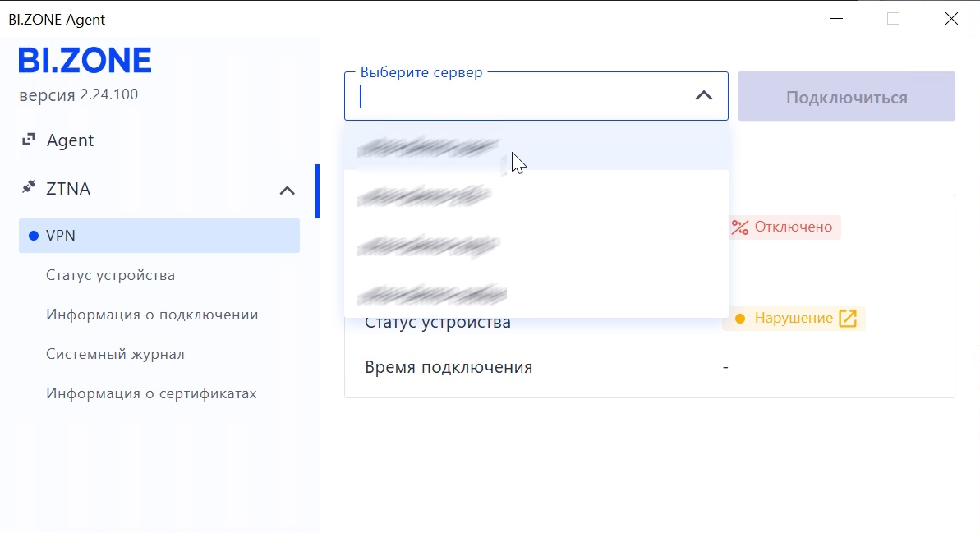Screen dimensions: 980x533
Task: Click the Время подключения label
Action: pos(449,367)
